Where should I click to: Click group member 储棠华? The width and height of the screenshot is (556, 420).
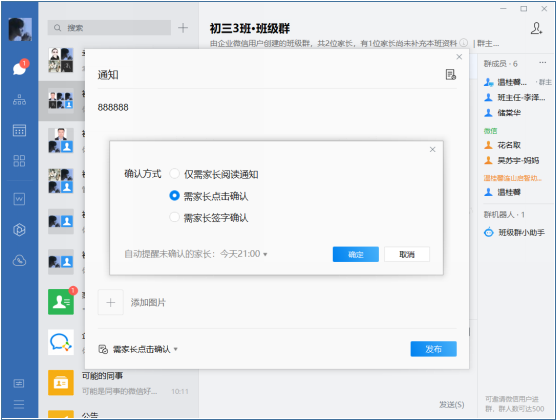click(502, 113)
